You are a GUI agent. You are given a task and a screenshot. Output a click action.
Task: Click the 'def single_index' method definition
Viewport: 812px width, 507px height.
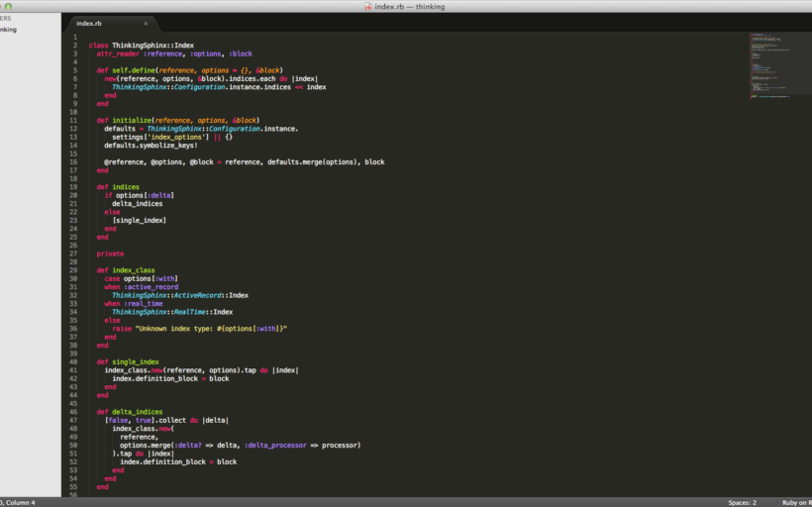pos(128,361)
